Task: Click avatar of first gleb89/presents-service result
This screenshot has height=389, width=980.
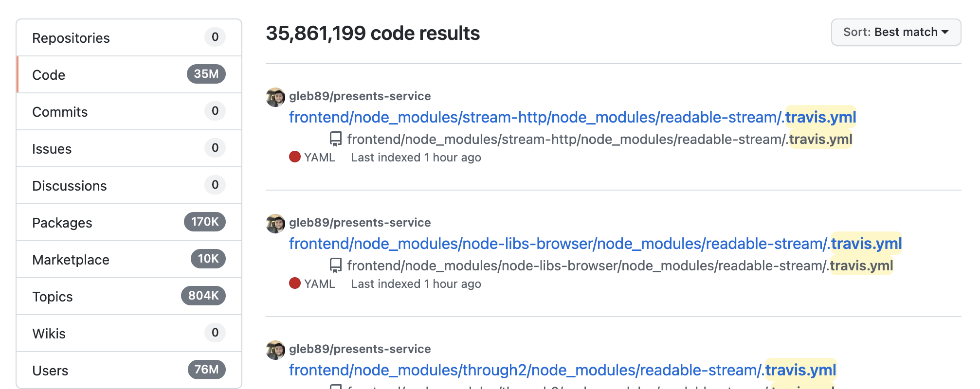Action: [275, 97]
